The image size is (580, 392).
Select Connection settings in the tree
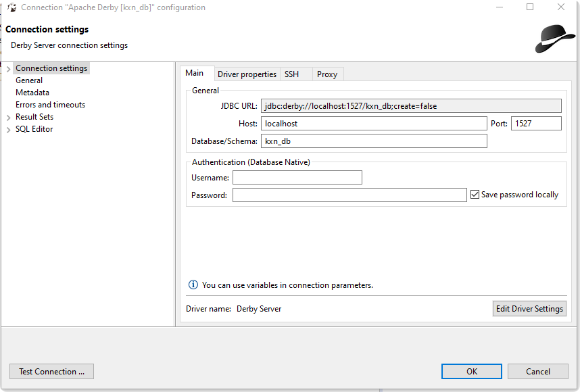[x=51, y=68]
